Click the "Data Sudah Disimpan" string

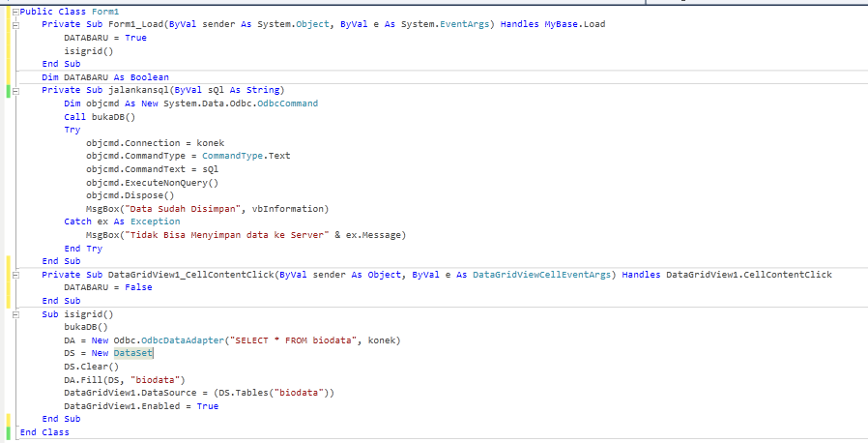[183, 209]
